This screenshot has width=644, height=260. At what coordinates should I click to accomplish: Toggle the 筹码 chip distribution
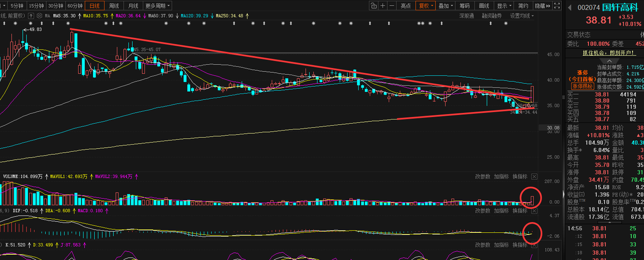[x=465, y=6]
